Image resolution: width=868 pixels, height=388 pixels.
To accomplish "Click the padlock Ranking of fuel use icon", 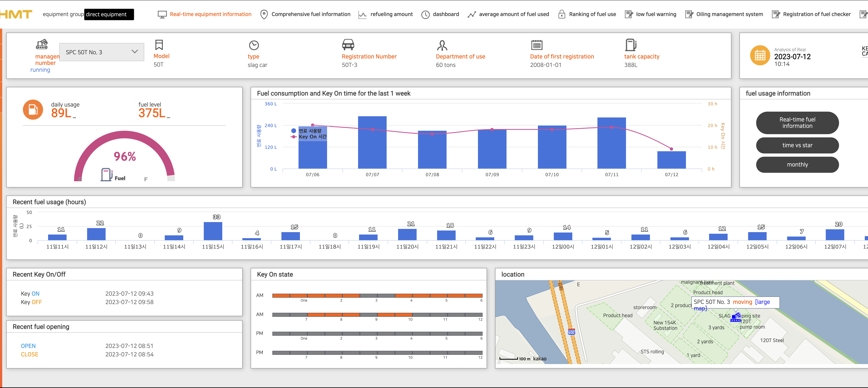I will 561,14.
